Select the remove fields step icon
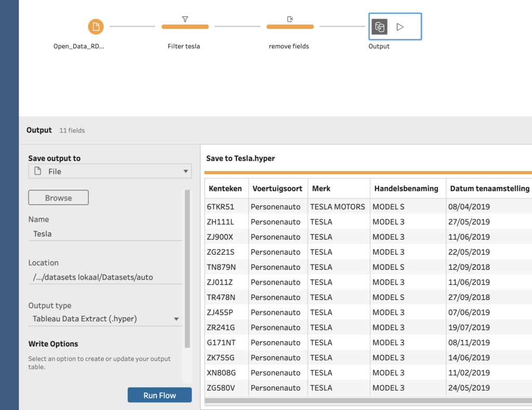Viewport: 532px width, 410px height. pos(290,19)
